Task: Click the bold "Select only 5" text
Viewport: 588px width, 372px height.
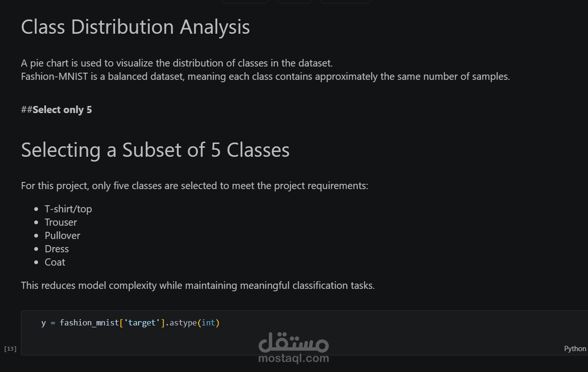Action: [x=62, y=110]
